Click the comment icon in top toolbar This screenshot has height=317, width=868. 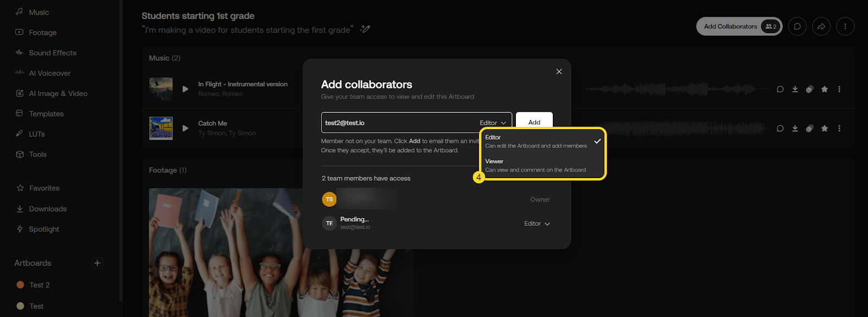(x=797, y=27)
